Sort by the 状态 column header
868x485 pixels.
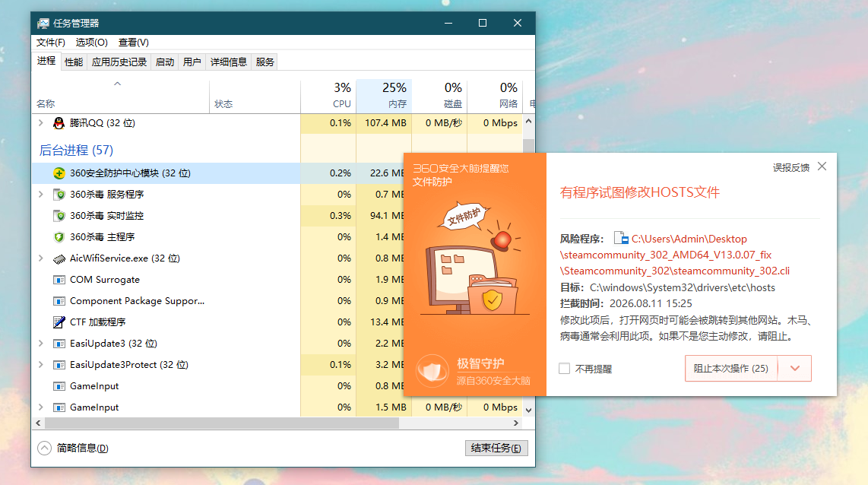click(x=255, y=97)
